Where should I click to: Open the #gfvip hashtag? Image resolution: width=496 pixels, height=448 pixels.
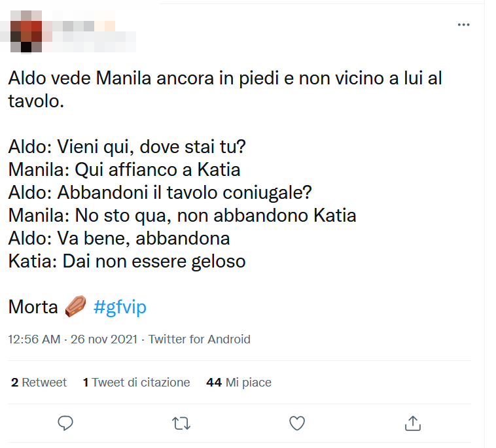120,307
